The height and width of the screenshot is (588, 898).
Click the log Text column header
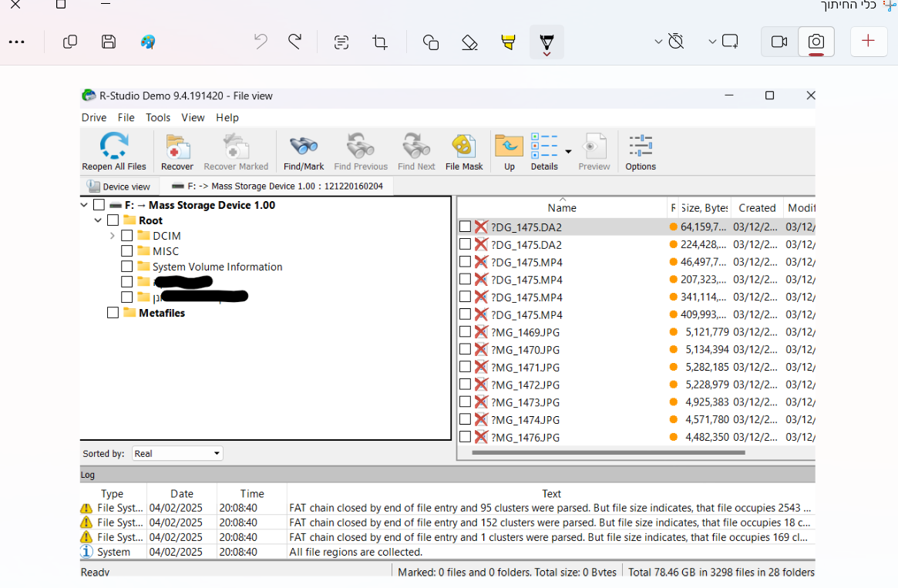(x=551, y=493)
